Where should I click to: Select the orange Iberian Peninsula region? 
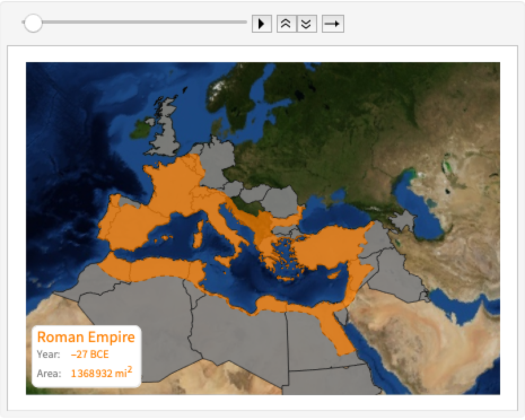pos(127,226)
